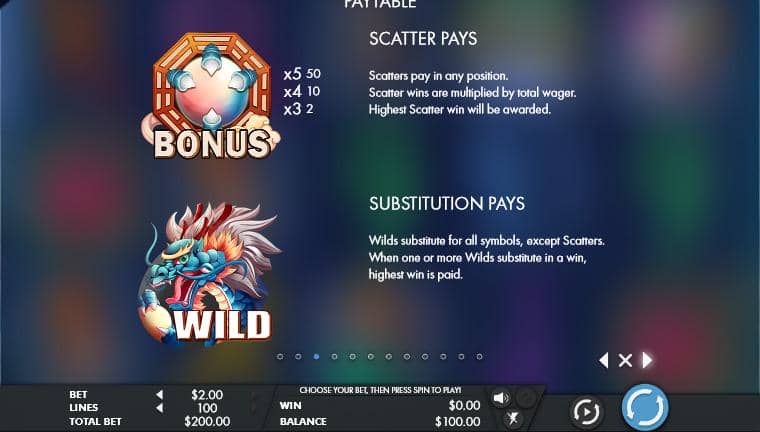Click the dimmed round icon beside speaker
Image resolution: width=760 pixels, height=432 pixels.
[x=526, y=398]
